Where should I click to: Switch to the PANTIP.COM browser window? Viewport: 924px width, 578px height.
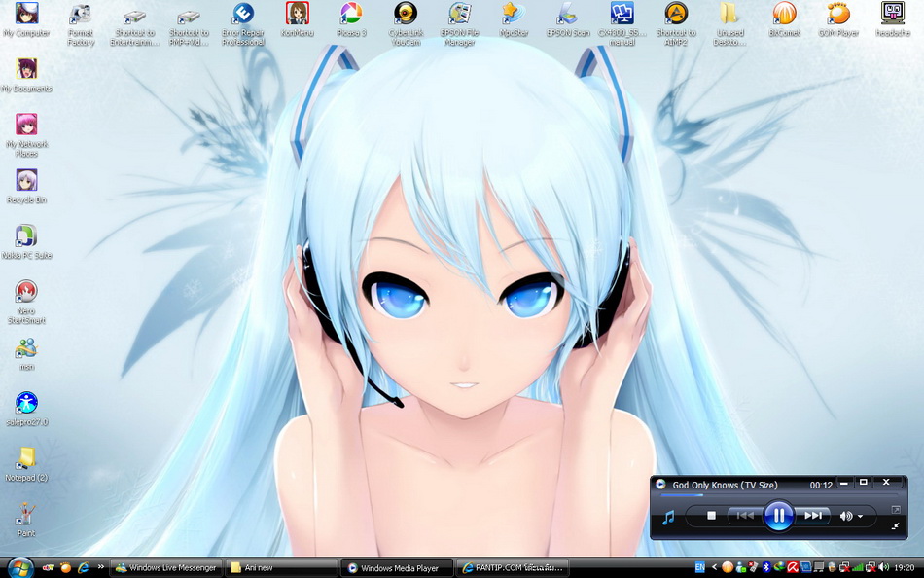point(513,568)
